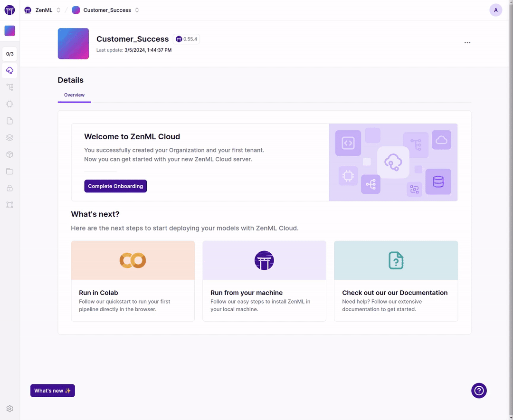Open the Run in Colab card
This screenshot has width=513, height=420.
pyautogui.click(x=133, y=281)
